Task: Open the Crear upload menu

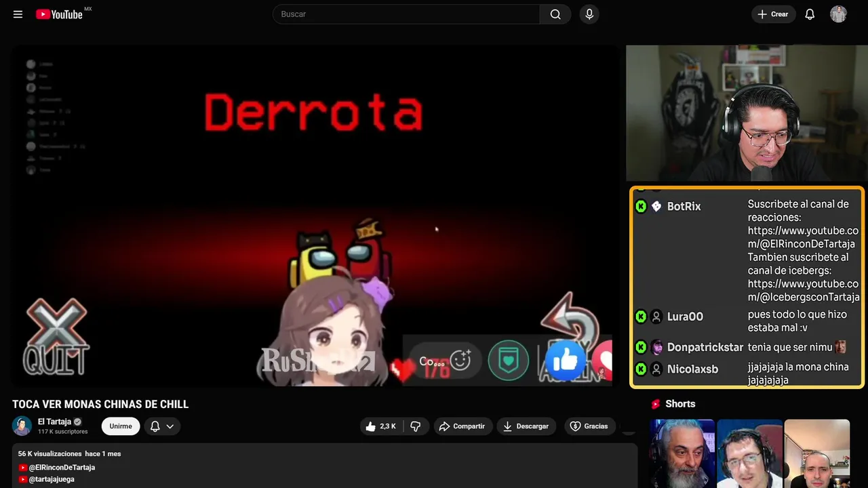Action: 773,14
